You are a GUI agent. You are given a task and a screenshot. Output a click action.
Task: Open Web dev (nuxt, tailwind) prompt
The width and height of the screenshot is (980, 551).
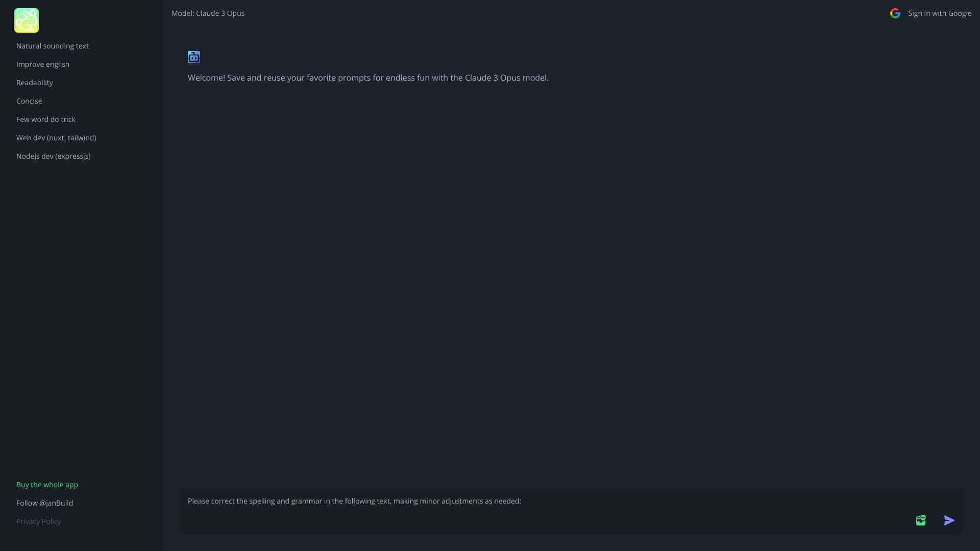[56, 138]
